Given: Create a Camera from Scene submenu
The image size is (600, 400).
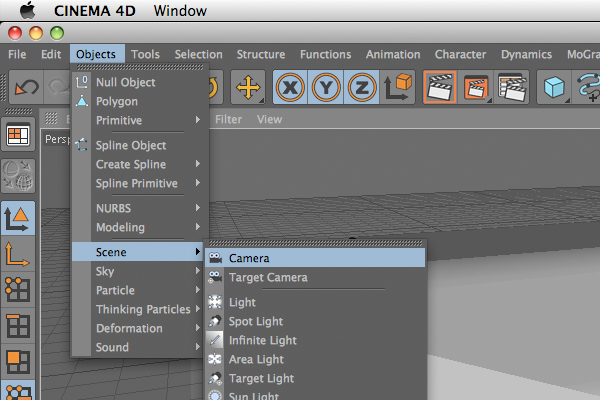Looking at the screenshot, I should click(x=315, y=258).
